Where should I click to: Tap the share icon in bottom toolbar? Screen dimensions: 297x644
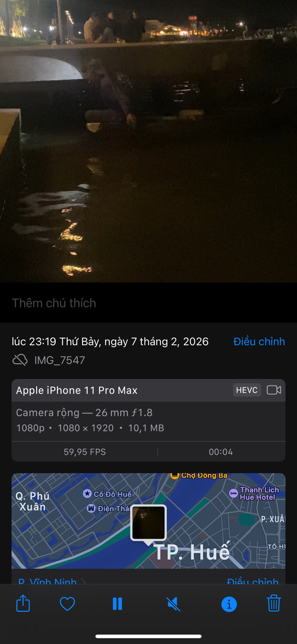click(x=23, y=603)
